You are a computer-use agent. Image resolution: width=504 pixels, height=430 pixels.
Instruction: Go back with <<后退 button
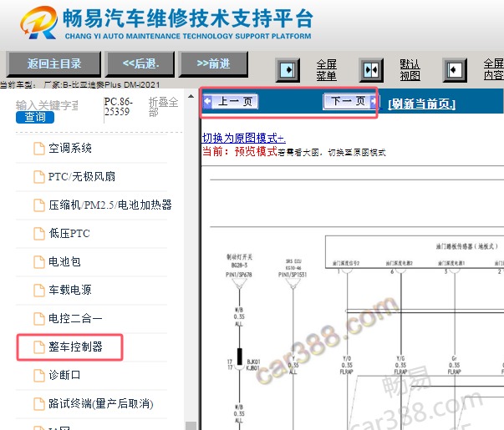pos(140,63)
